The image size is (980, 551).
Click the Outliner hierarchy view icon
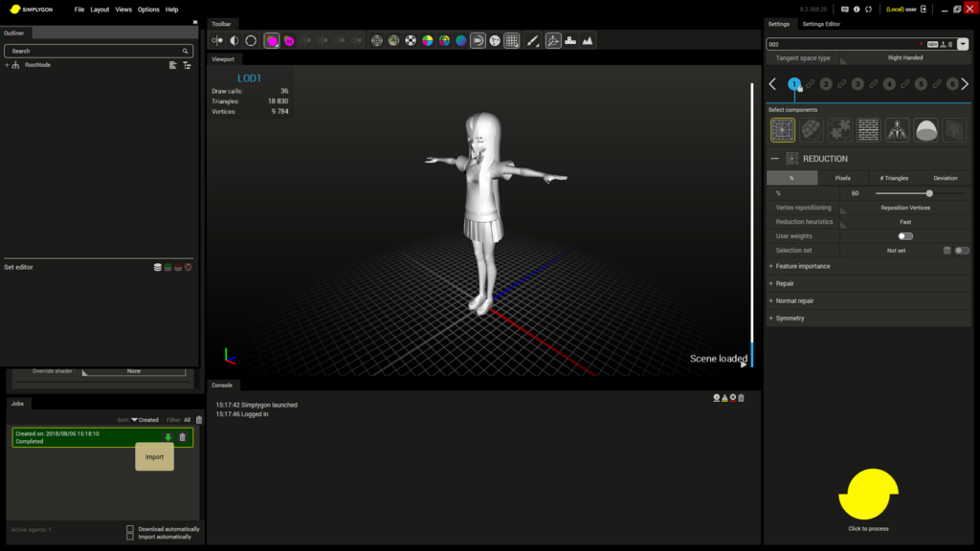187,65
